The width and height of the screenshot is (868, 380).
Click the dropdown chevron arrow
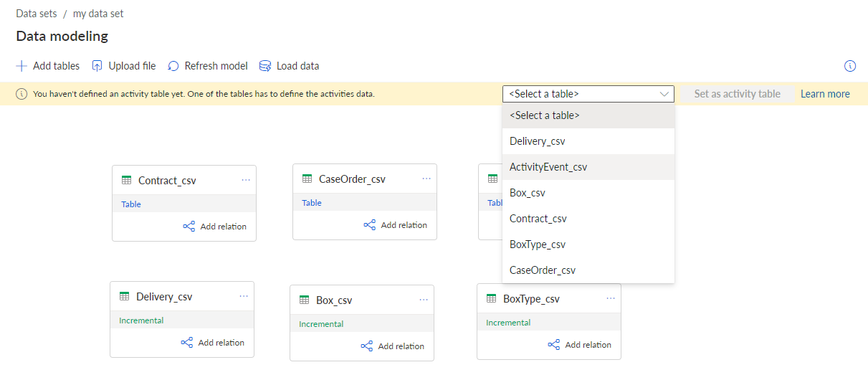[x=664, y=94]
